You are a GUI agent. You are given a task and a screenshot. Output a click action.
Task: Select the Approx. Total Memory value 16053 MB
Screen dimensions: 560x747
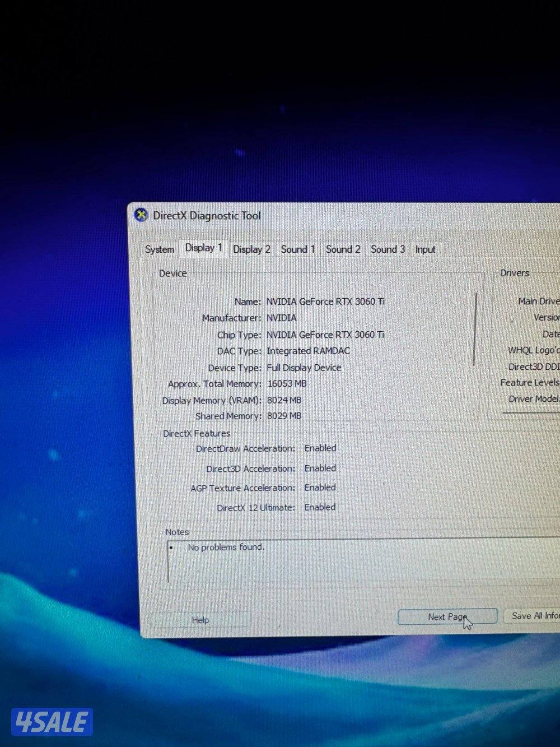pyautogui.click(x=287, y=384)
